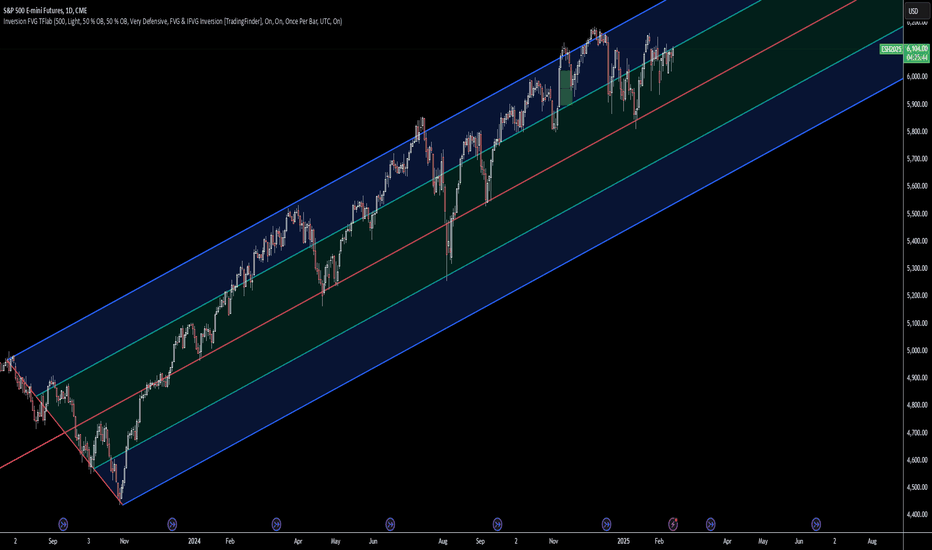Viewport: 932px width, 550px height.
Task: Click the 4,400.00 price axis label
Action: click(x=917, y=515)
